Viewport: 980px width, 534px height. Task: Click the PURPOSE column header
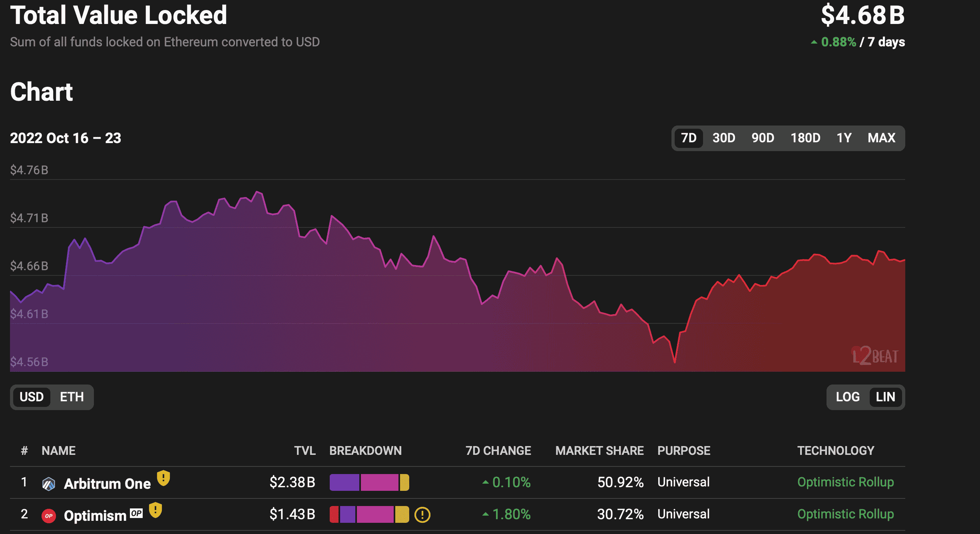tap(684, 451)
